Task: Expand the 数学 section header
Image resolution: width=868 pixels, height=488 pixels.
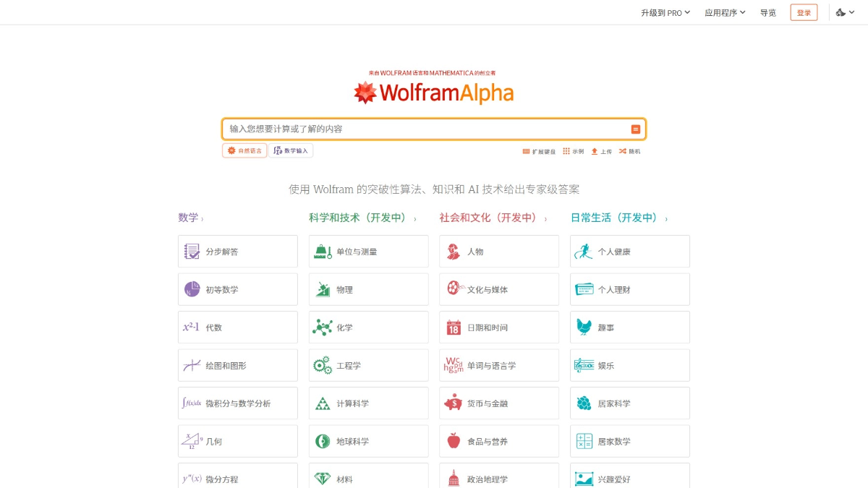Action: click(x=191, y=218)
